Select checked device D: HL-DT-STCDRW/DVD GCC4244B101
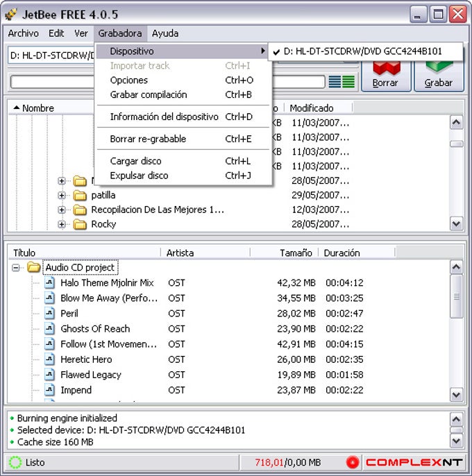Image resolution: width=472 pixels, height=476 pixels. click(x=366, y=51)
